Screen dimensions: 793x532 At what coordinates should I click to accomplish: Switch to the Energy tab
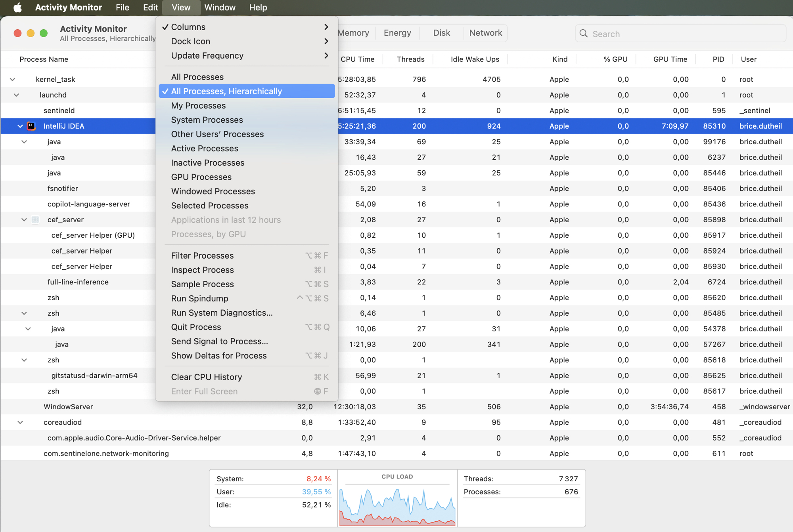point(397,33)
